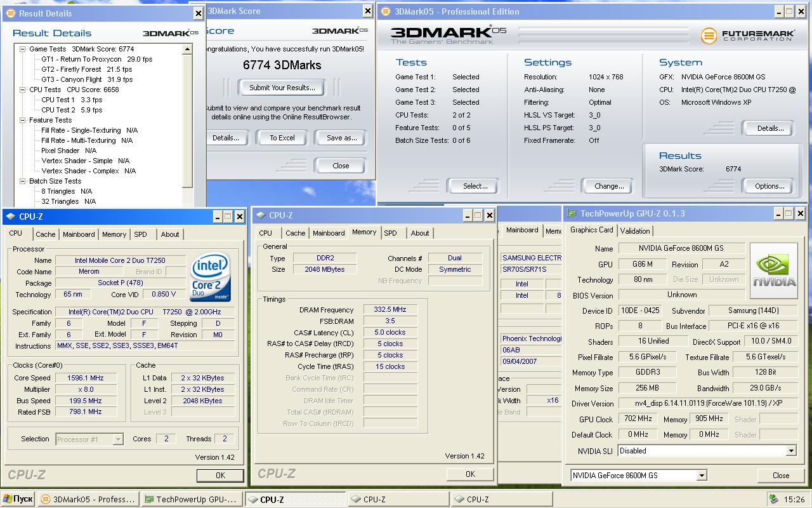
Task: Click the Specification field in CPU-Z
Action: pyautogui.click(x=145, y=312)
